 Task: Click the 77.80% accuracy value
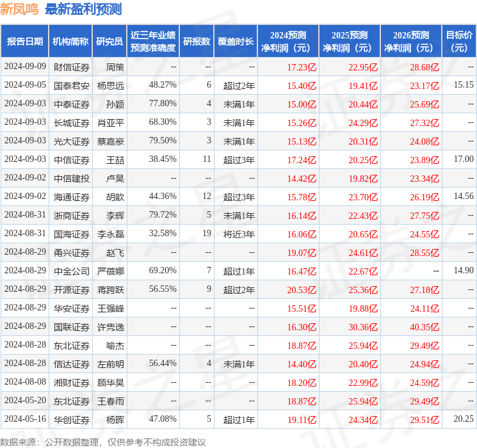(163, 103)
